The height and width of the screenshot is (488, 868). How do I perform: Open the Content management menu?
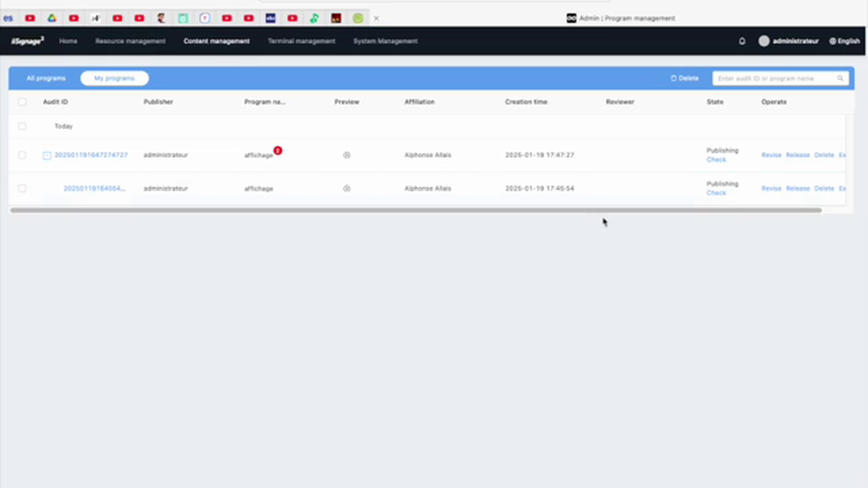[216, 41]
